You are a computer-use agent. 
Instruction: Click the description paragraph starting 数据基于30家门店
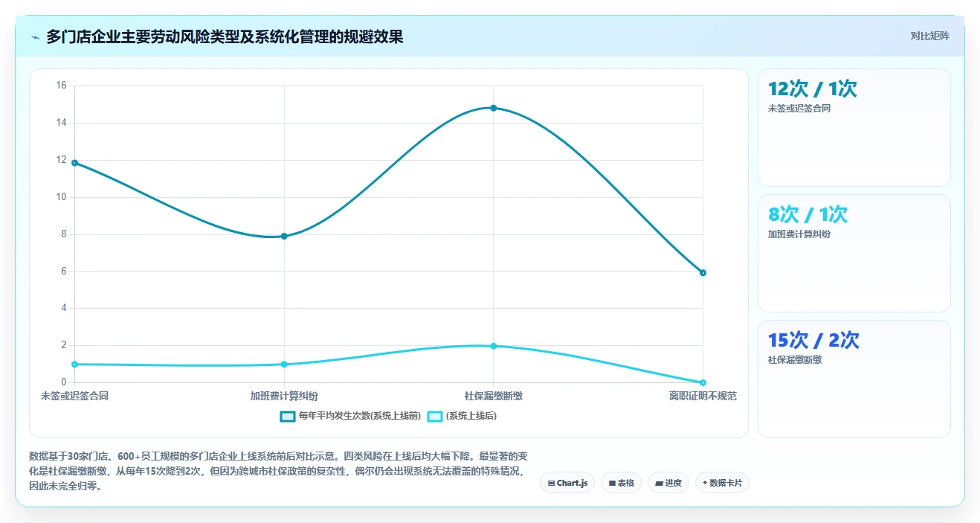pos(278,471)
